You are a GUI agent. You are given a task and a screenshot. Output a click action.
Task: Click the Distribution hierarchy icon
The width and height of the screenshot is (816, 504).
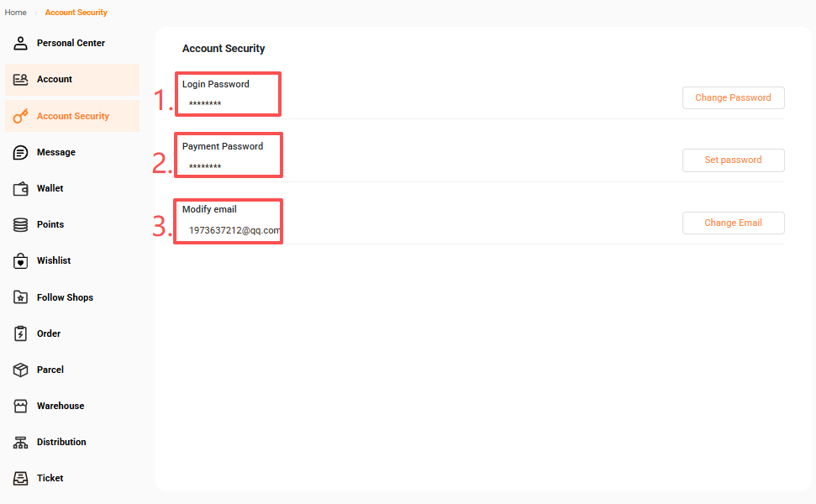coord(21,442)
